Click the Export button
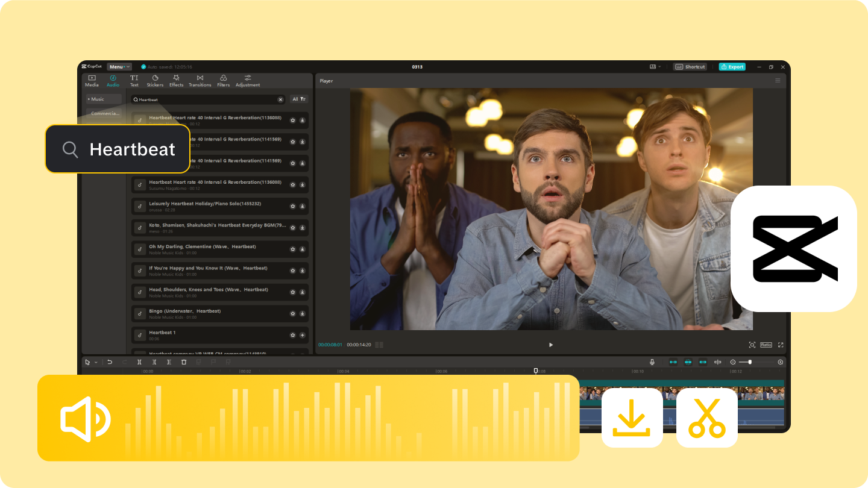Image resolution: width=868 pixels, height=488 pixels. tap(732, 66)
